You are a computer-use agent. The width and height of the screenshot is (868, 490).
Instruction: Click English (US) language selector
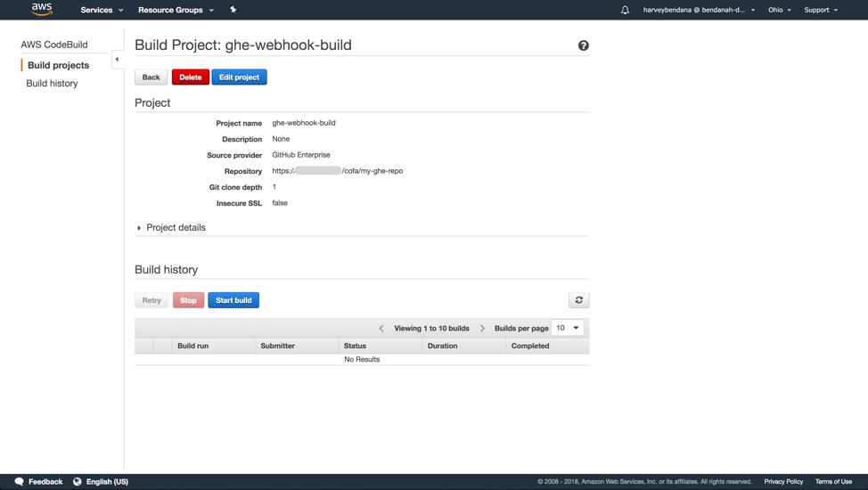click(108, 482)
